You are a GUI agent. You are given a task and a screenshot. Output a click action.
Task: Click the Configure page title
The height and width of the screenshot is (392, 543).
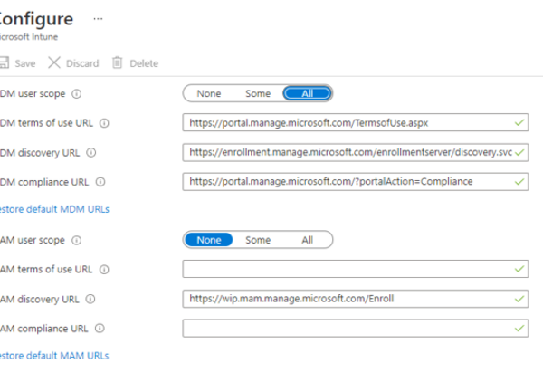pyautogui.click(x=36, y=19)
